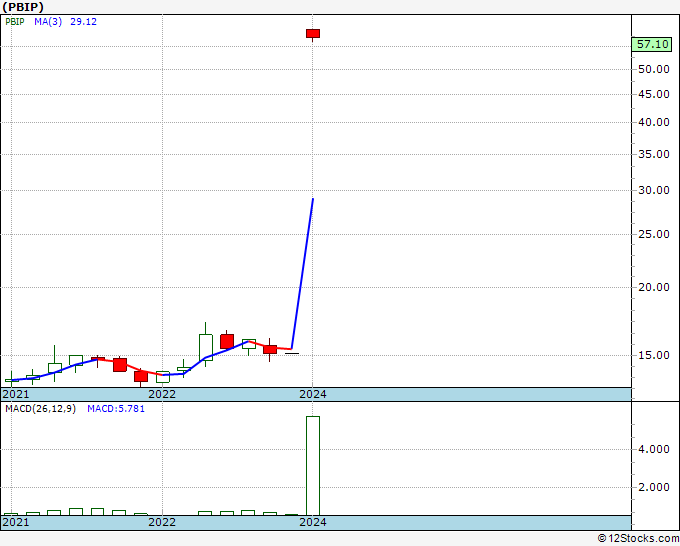Click the 2022 label on price chart axis
This screenshot has width=680, height=546.
(162, 394)
